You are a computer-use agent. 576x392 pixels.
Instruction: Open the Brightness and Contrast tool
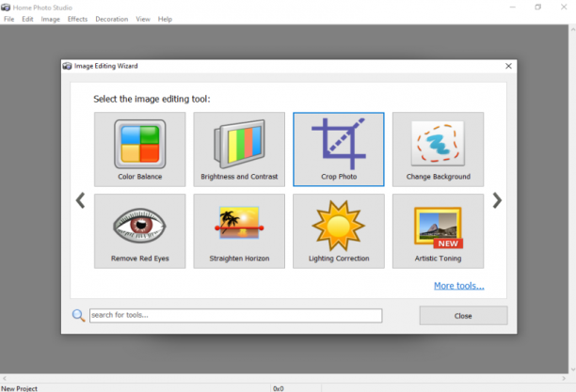tap(239, 149)
